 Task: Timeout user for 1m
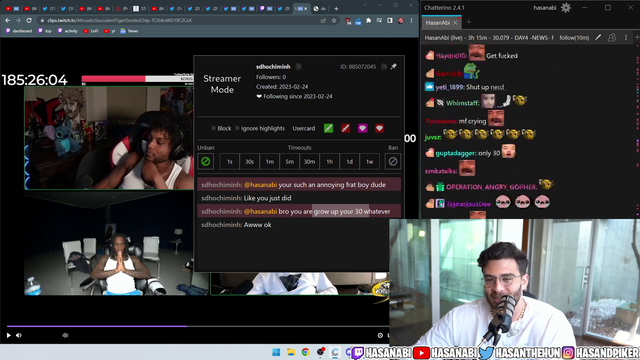(x=269, y=162)
